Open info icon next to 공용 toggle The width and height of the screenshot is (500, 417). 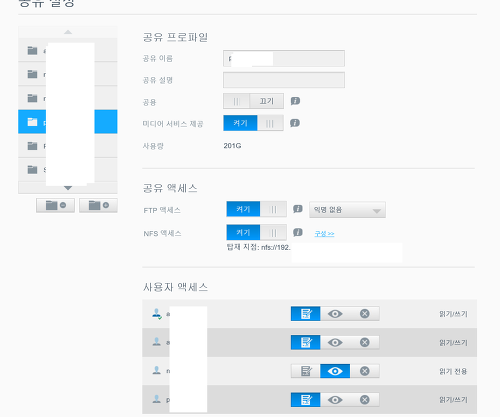(x=295, y=101)
